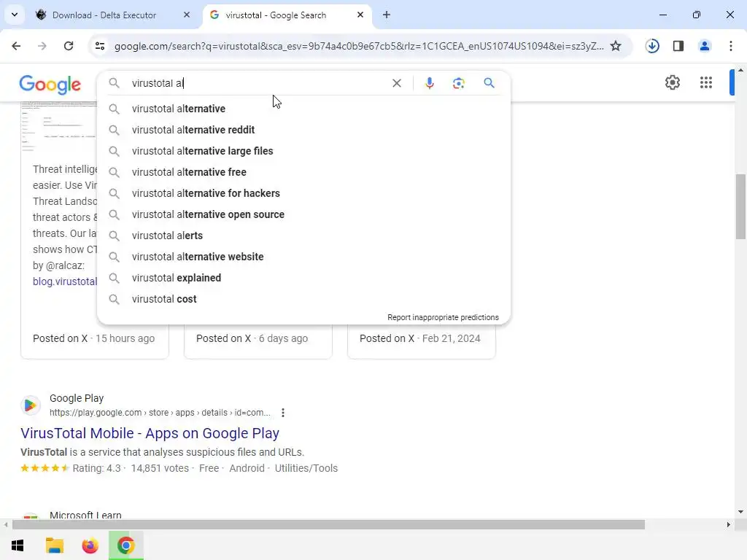Expand the tab search dropdown arrow
The width and height of the screenshot is (747, 560).
pos(15,15)
